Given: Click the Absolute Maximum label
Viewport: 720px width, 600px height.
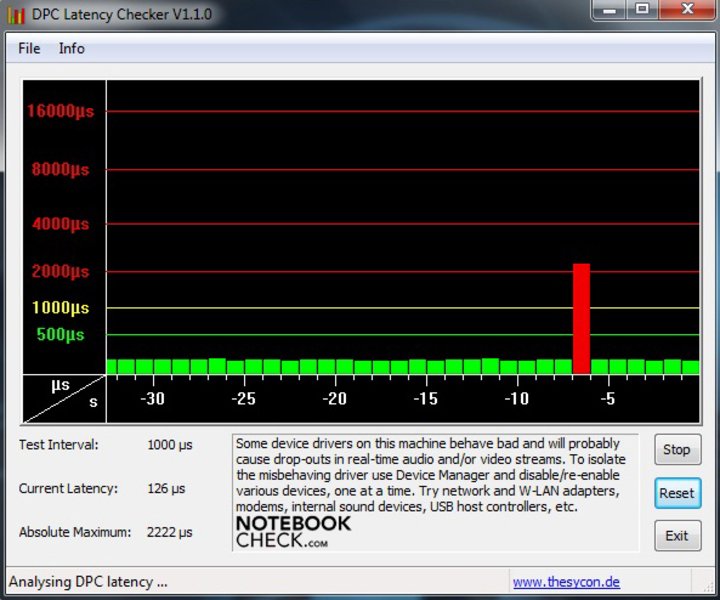Looking at the screenshot, I should [x=75, y=532].
